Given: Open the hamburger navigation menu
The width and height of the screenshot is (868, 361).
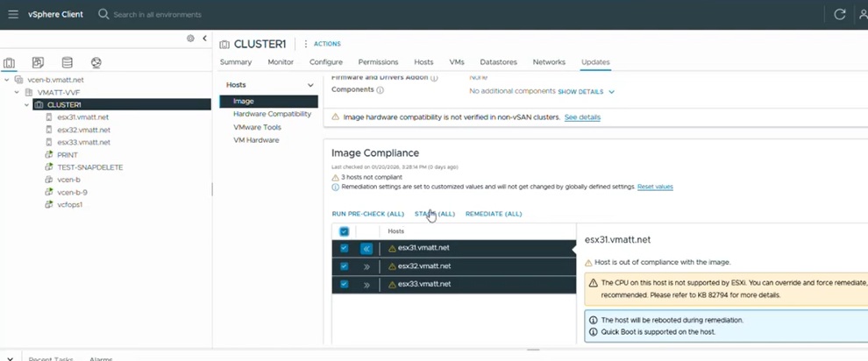Looking at the screenshot, I should pyautogui.click(x=12, y=14).
